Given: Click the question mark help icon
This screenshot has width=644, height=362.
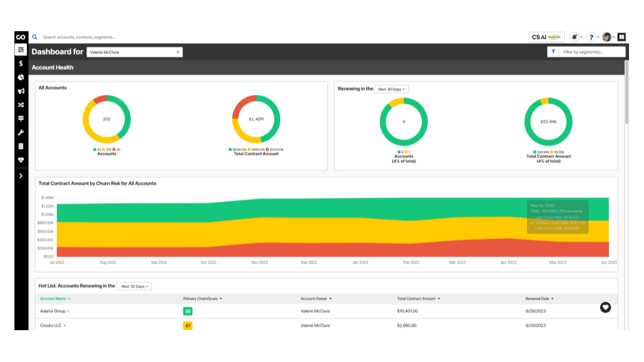Looking at the screenshot, I should pyautogui.click(x=591, y=37).
